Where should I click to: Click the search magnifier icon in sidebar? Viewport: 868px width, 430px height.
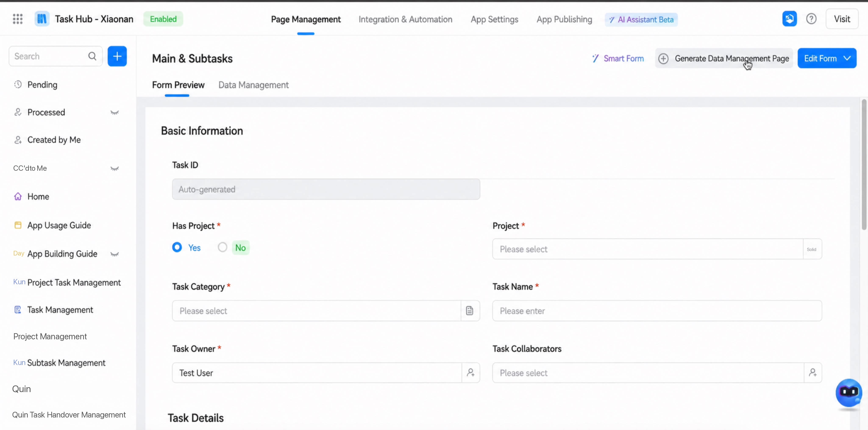[92, 56]
